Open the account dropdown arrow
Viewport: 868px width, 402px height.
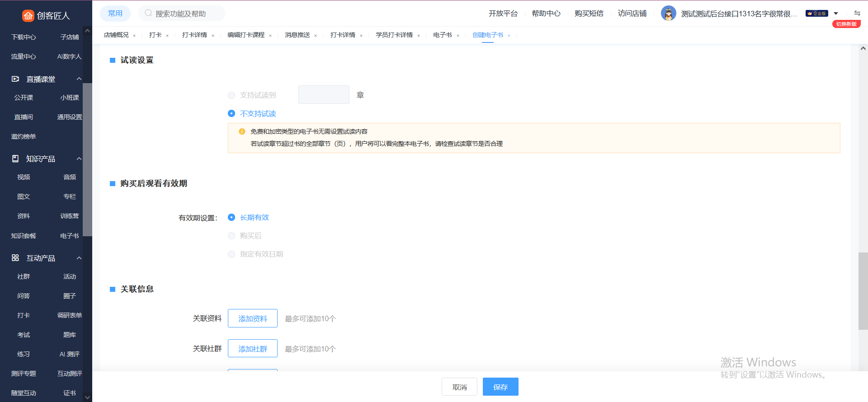coord(836,14)
